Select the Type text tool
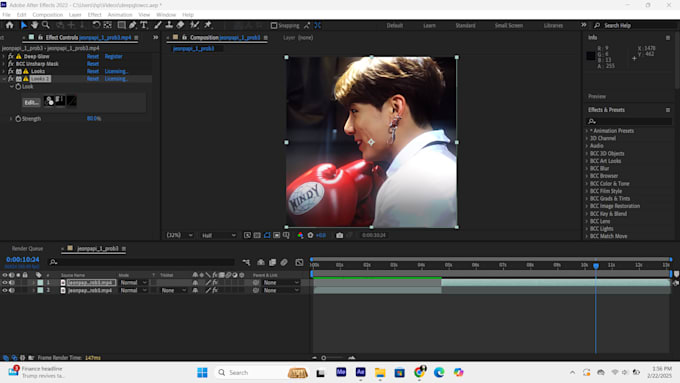This screenshot has width=680, height=383. (144, 25)
